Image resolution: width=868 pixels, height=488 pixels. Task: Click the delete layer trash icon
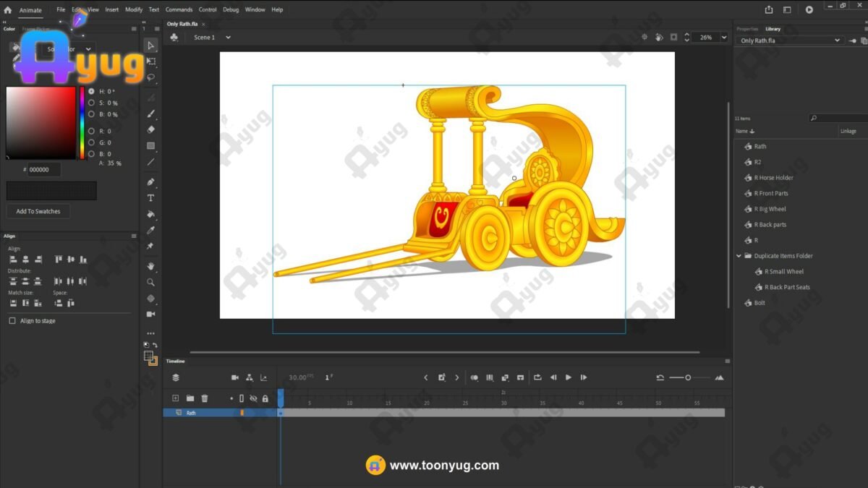pyautogui.click(x=205, y=398)
